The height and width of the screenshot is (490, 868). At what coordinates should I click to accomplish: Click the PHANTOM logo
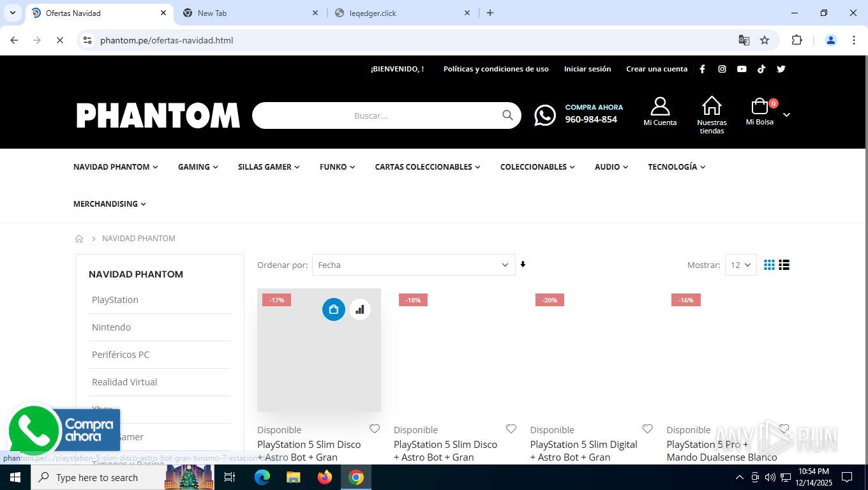coord(158,115)
